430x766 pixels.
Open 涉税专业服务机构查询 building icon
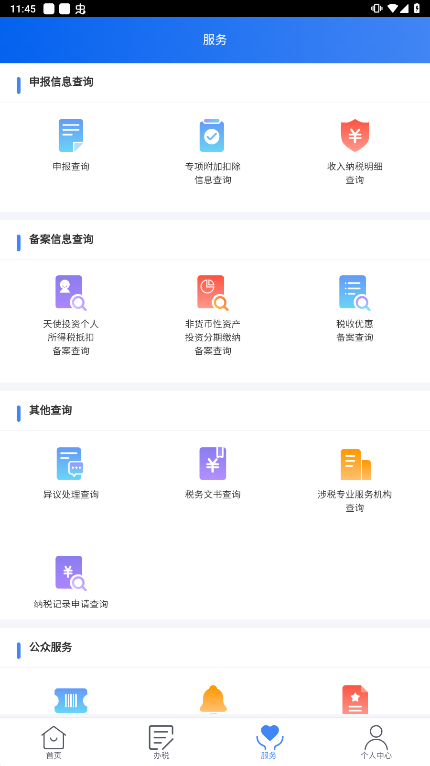point(355,464)
